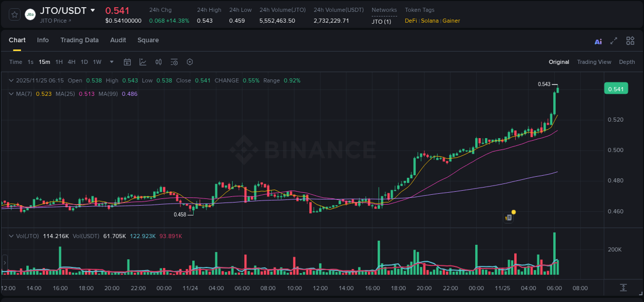
Task: Switch chart to Trading View mode
Action: tap(594, 62)
